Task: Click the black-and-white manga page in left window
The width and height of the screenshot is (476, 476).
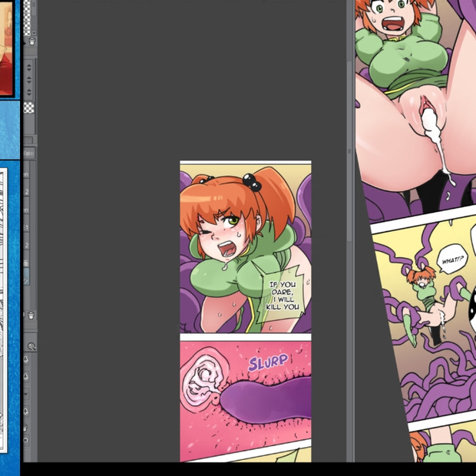Action: pos(3,309)
